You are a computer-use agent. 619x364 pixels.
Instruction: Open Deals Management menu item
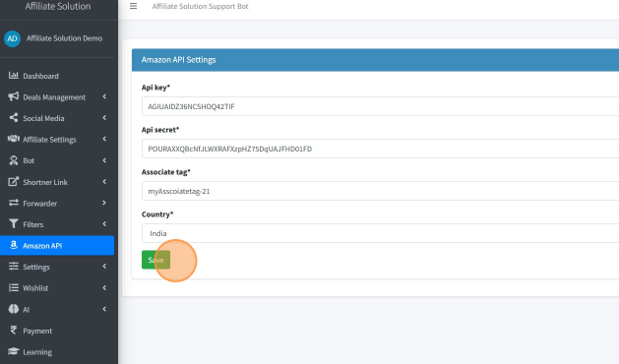pos(57,97)
